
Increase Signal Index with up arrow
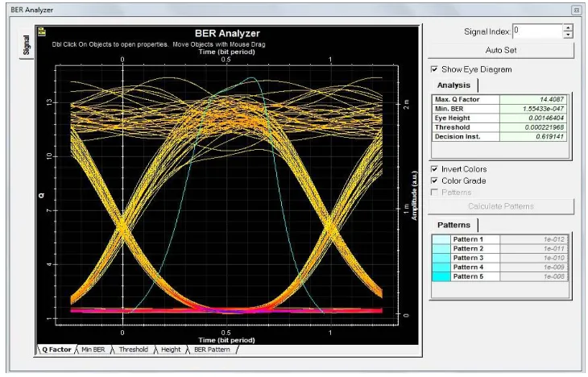point(568,27)
